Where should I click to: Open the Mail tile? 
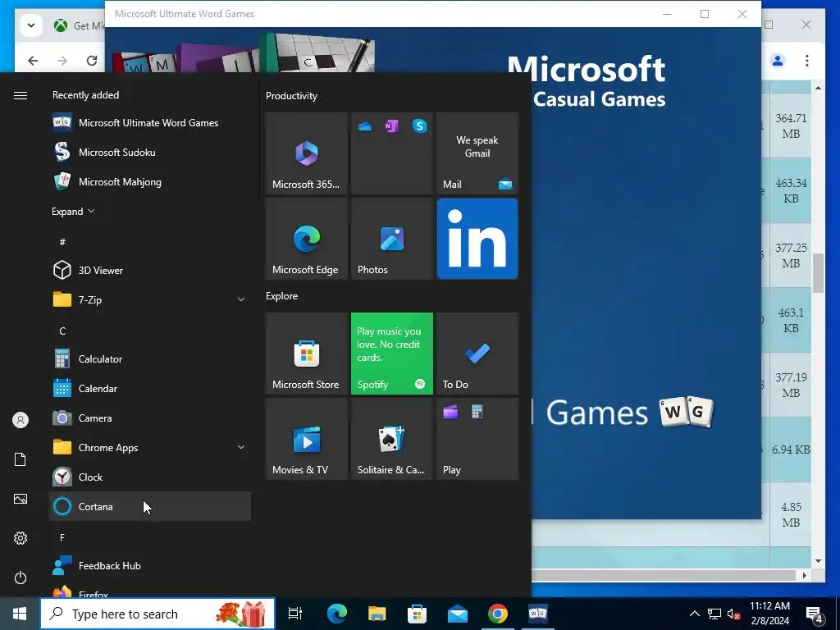pyautogui.click(x=477, y=153)
